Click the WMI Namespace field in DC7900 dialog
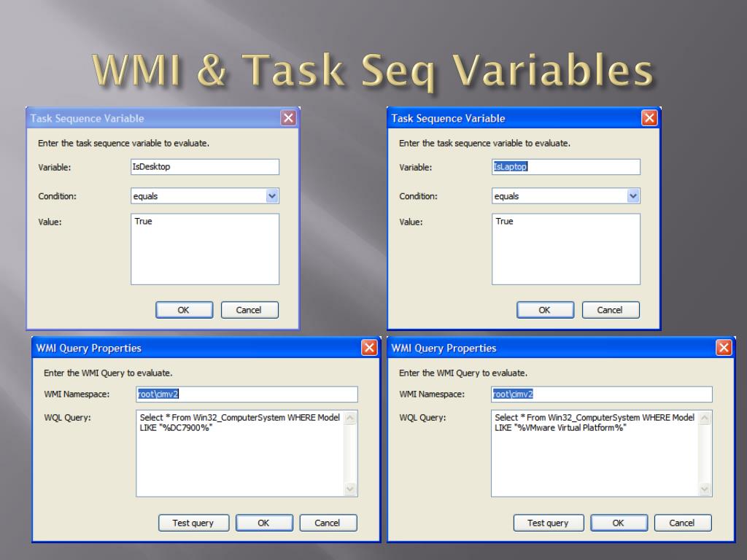This screenshot has width=747, height=560. (x=247, y=394)
